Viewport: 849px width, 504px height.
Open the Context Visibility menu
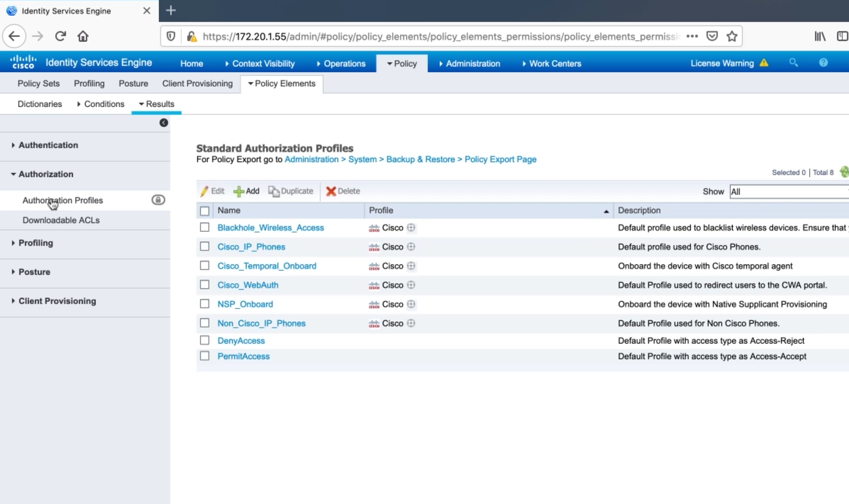260,64
